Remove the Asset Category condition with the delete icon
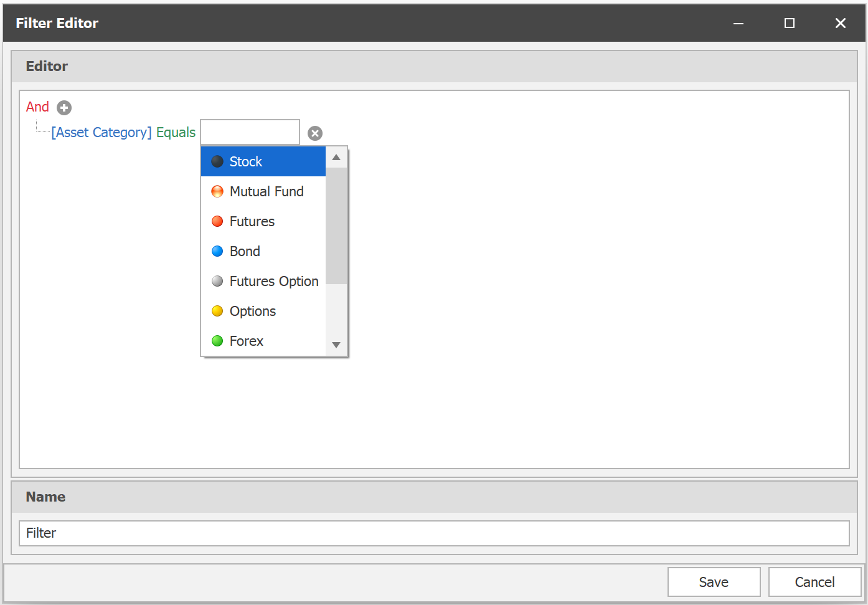This screenshot has width=868, height=605. [x=315, y=133]
